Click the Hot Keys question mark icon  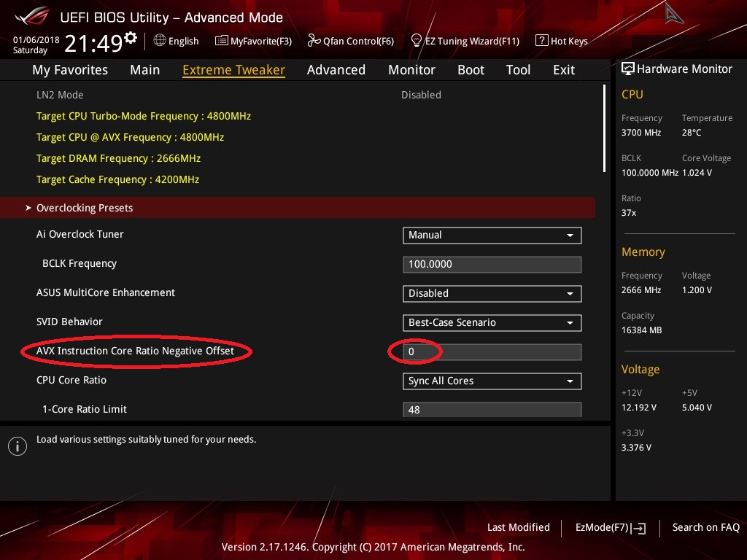coord(541,41)
